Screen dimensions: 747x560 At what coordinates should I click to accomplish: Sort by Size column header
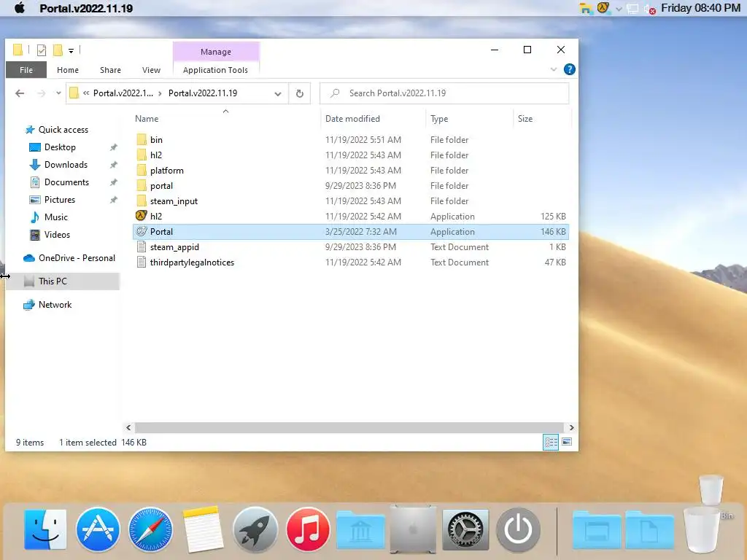[542, 119]
